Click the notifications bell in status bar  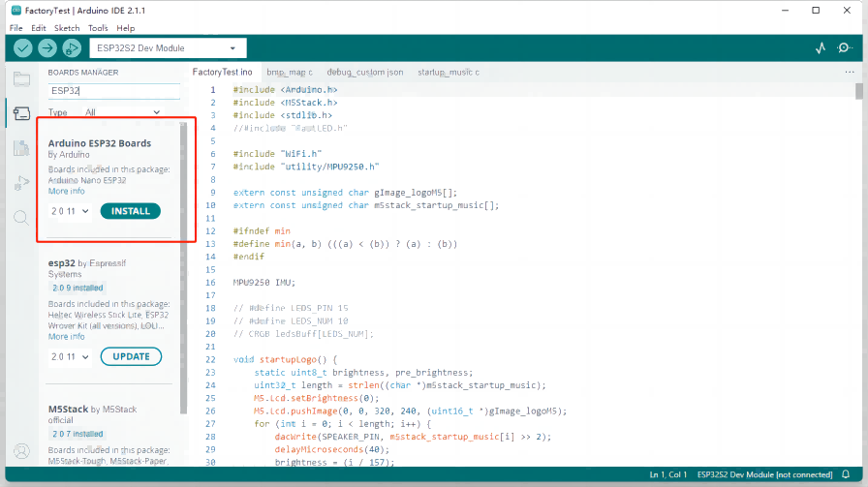point(846,474)
